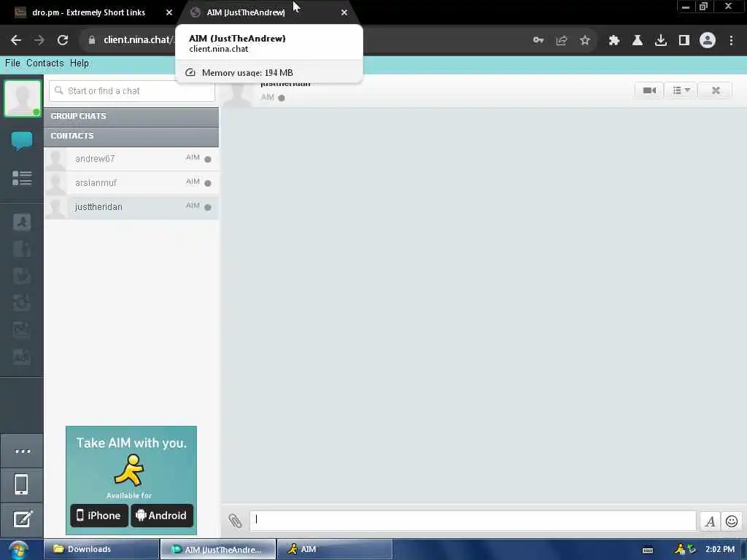Open Downloads folder in taskbar
Image resolution: width=747 pixels, height=560 pixels.
101,550
